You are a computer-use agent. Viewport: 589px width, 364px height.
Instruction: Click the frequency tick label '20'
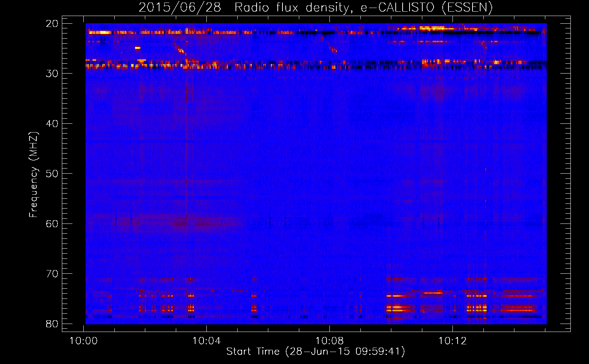52,24
